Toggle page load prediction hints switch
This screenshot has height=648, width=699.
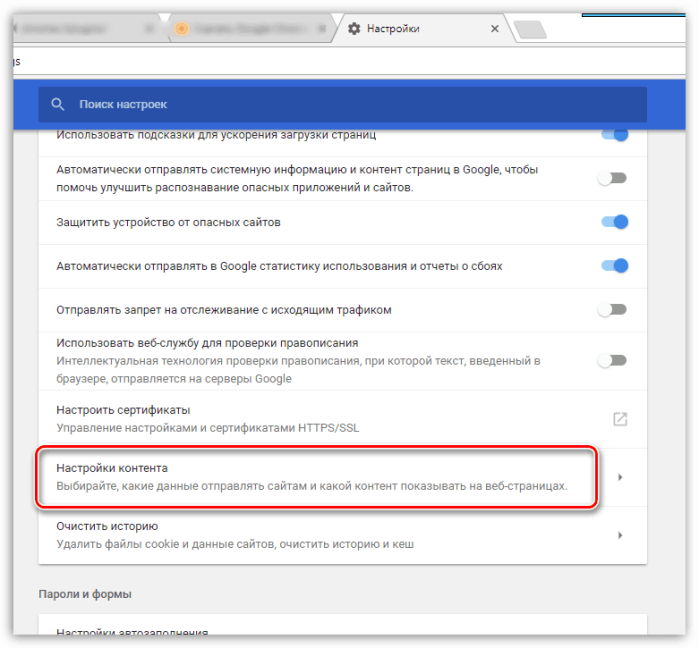click(x=614, y=134)
